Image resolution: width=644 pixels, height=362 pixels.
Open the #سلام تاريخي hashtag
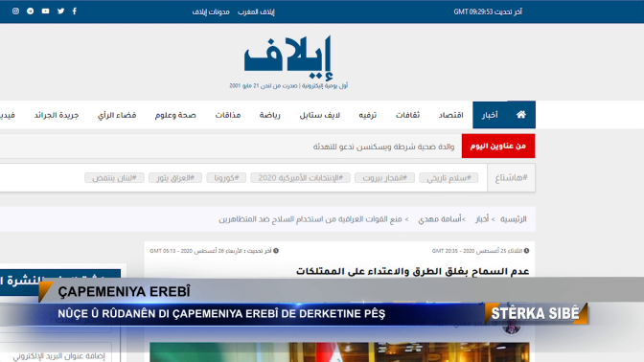(x=448, y=178)
